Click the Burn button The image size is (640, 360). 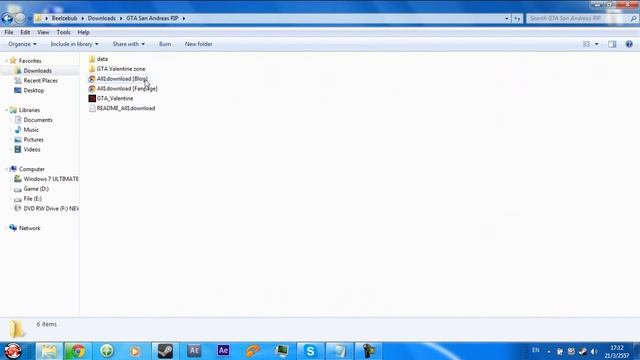point(165,44)
